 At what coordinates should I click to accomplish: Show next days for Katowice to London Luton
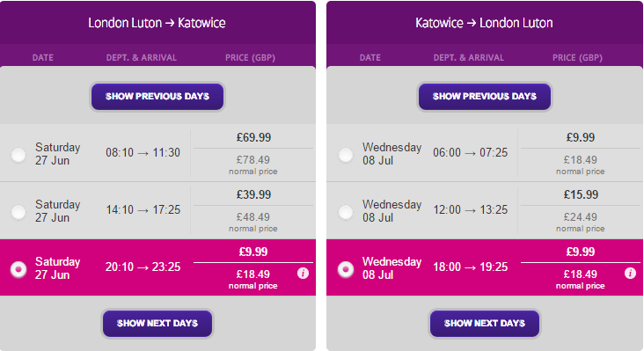click(485, 324)
